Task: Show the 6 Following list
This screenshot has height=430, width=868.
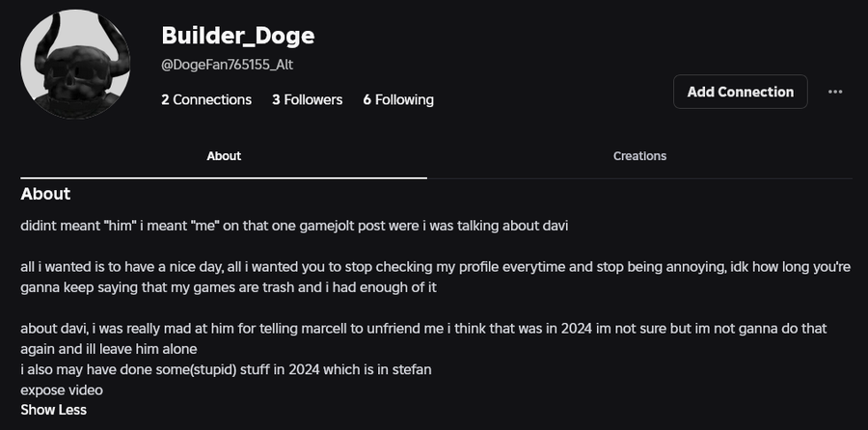Action: point(398,99)
